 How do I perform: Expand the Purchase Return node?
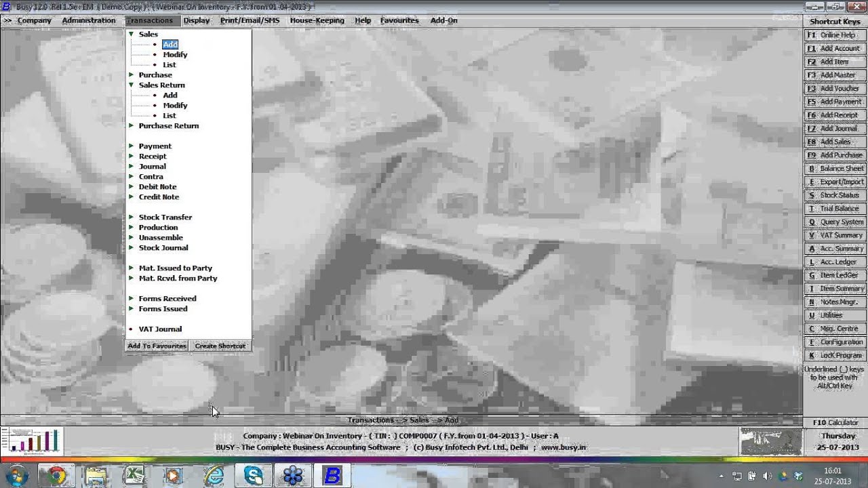tap(131, 125)
